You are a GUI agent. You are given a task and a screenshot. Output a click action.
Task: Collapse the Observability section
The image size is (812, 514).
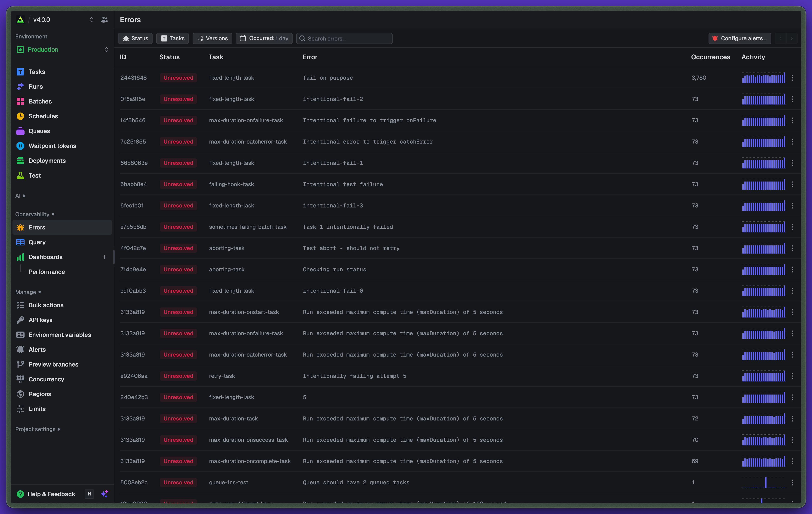click(x=35, y=214)
